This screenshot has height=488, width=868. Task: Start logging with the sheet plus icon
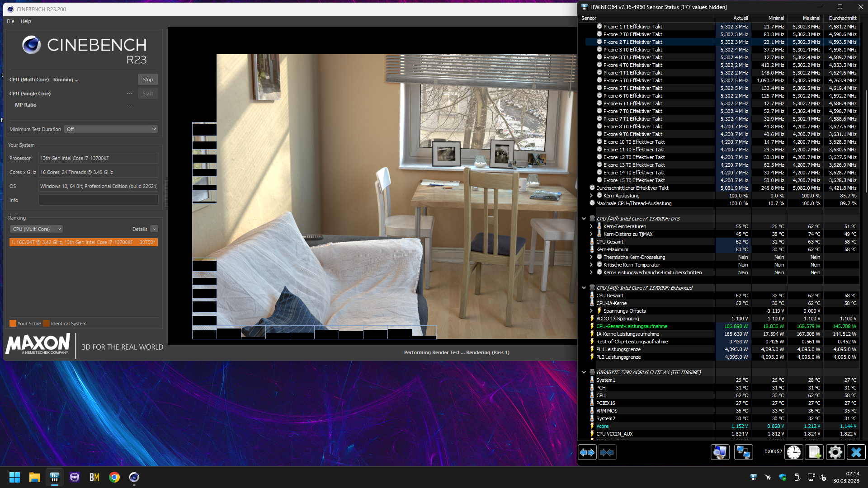(x=815, y=452)
